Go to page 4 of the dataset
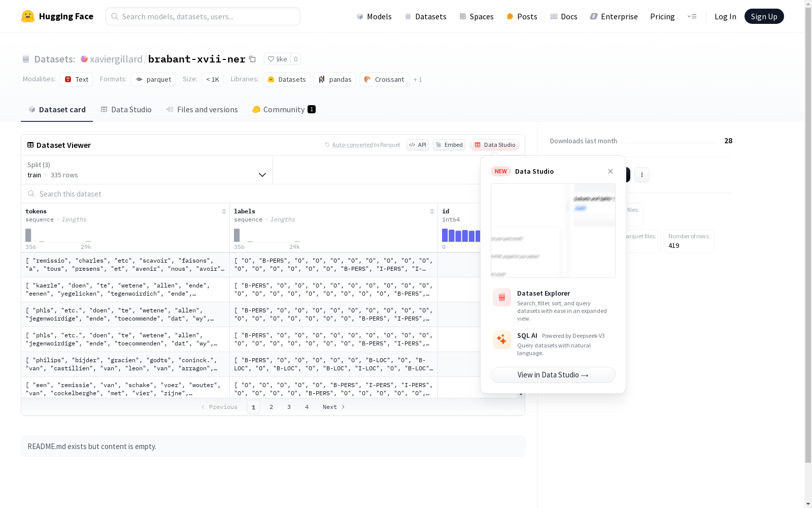The image size is (812, 508). tap(307, 407)
